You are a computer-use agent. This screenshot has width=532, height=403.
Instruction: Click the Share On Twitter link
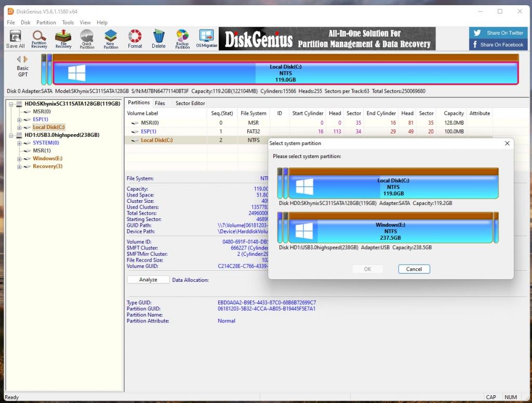[498, 33]
